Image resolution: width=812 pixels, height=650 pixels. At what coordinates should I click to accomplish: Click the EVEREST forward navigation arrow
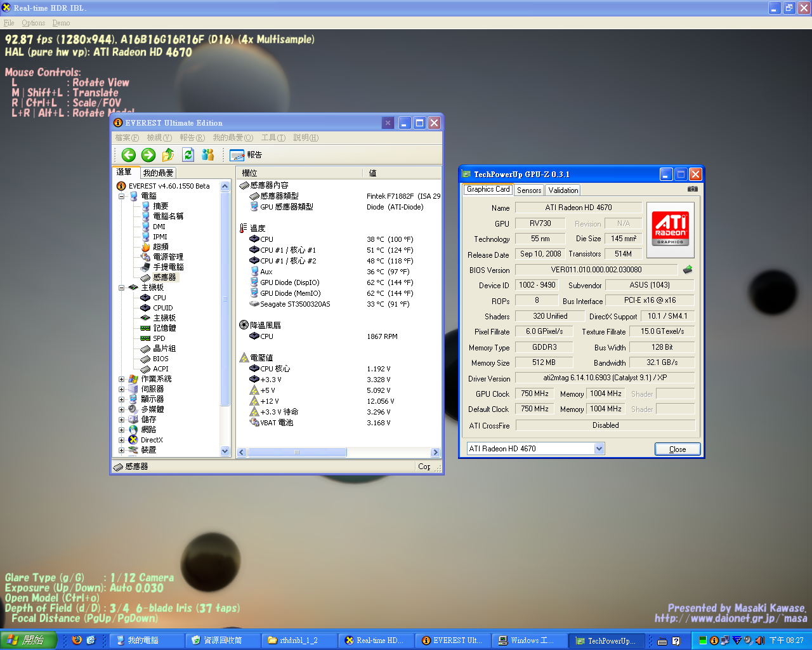pyautogui.click(x=148, y=155)
